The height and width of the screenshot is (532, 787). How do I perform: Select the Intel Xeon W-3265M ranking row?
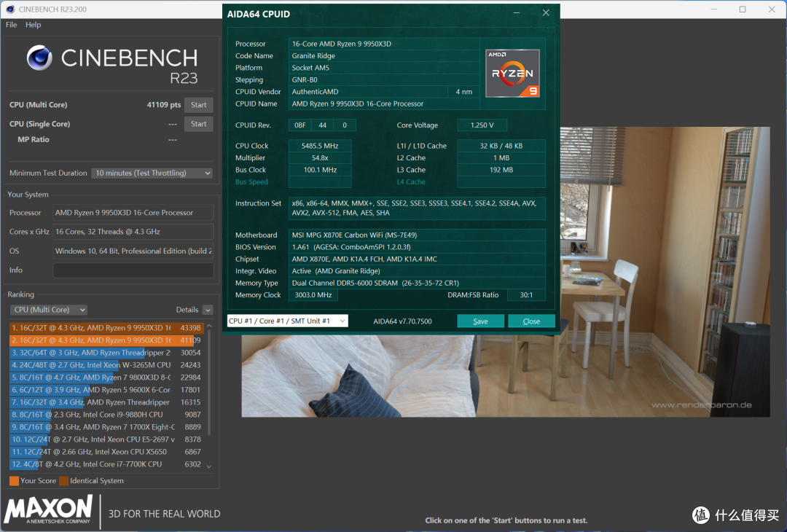[106, 365]
